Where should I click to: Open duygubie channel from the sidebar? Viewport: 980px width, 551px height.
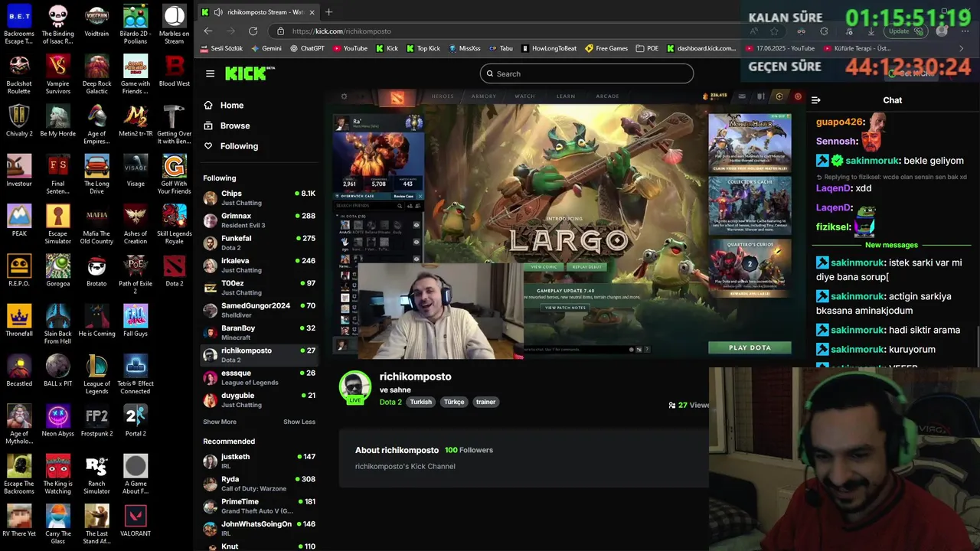pos(259,399)
